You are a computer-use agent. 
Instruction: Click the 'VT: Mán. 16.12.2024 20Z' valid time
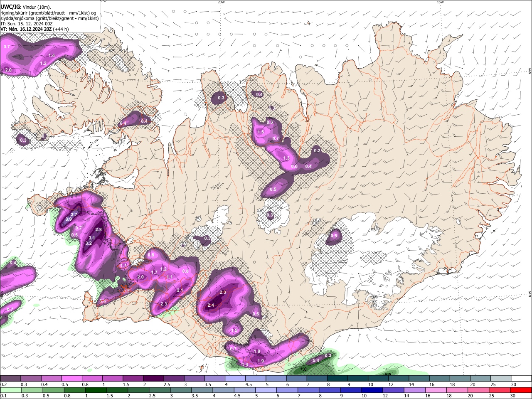tap(26, 29)
